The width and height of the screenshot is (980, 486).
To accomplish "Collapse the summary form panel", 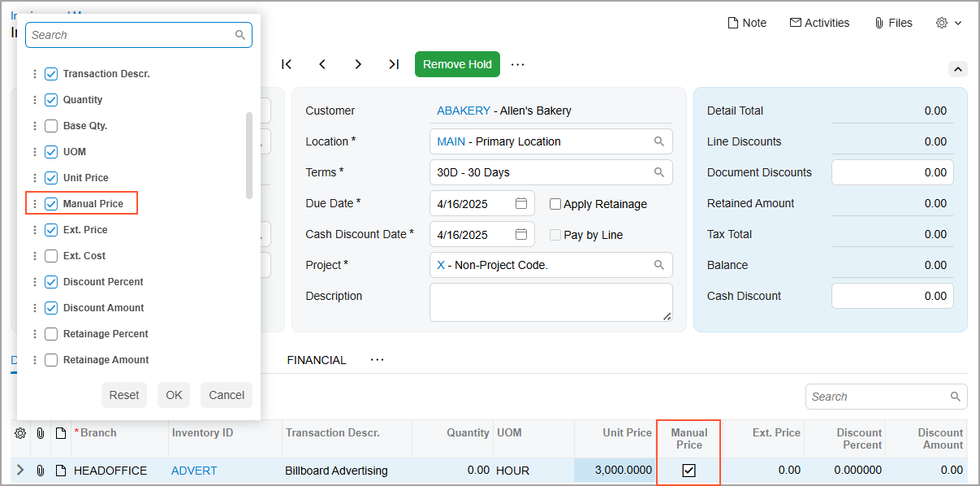I will [958, 69].
